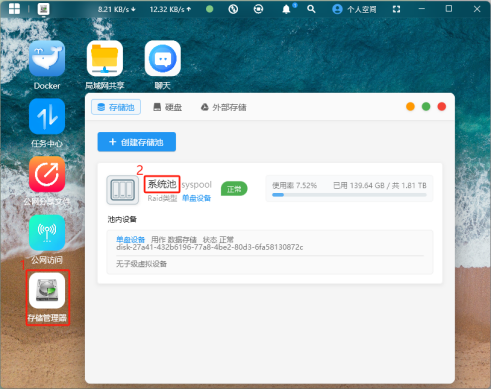This screenshot has width=492, height=389.
Task: Click the orange window control dot
Action: pos(410,107)
